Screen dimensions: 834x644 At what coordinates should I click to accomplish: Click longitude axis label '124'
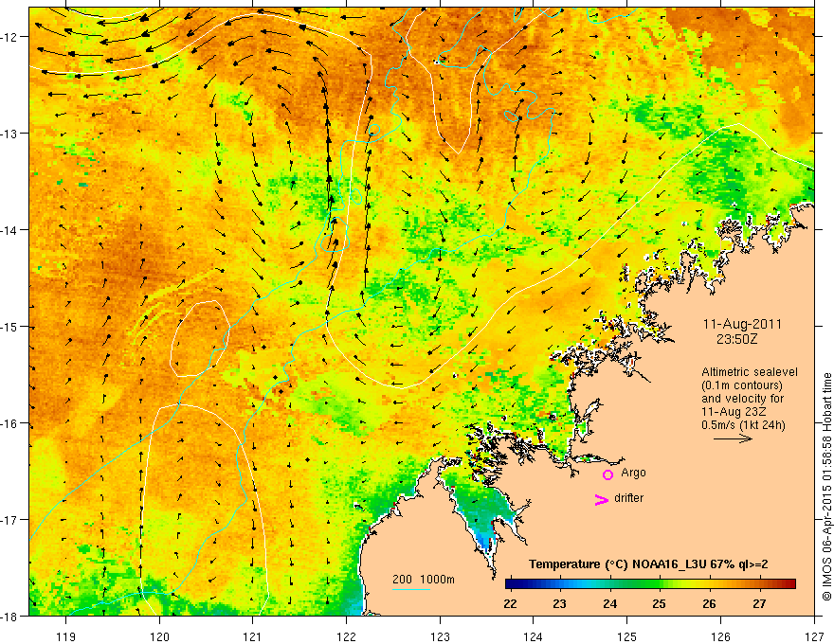[534, 637]
